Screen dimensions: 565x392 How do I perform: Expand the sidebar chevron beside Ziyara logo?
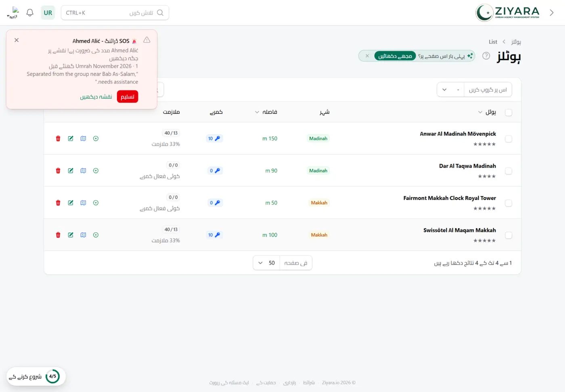point(552,13)
